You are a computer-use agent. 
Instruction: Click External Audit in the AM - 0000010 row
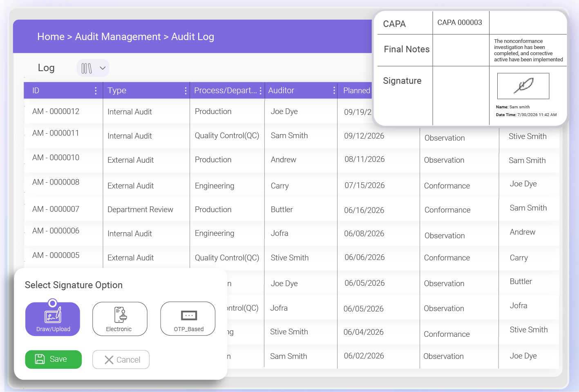click(x=130, y=160)
